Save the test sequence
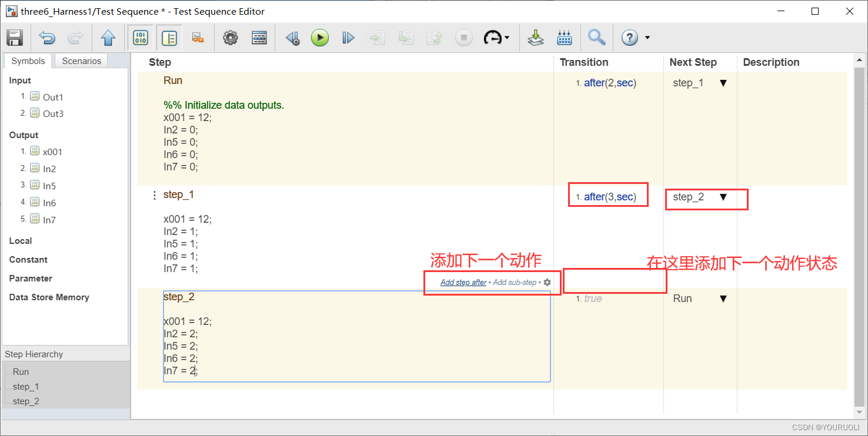 pyautogui.click(x=14, y=37)
